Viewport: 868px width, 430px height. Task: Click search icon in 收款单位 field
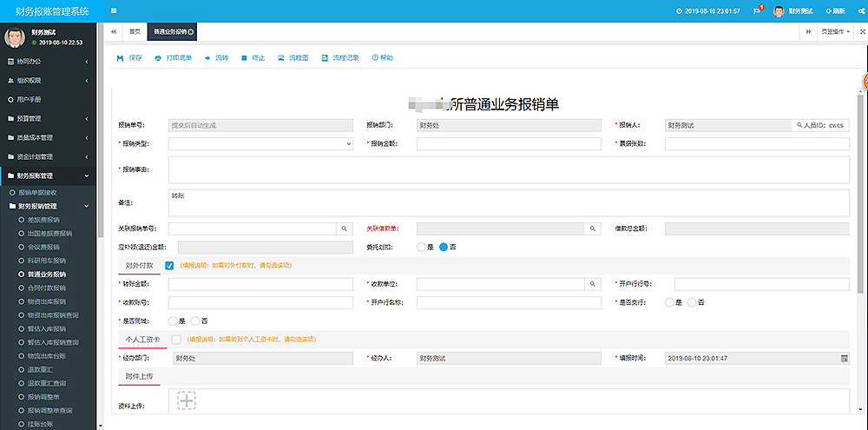pyautogui.click(x=592, y=284)
